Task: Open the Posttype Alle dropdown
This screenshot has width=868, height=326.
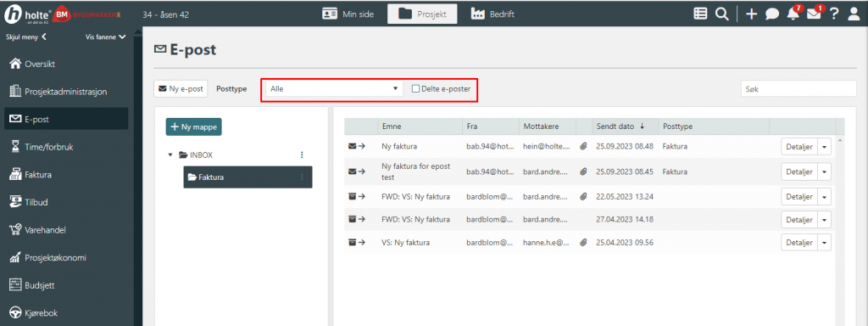Action: (x=334, y=88)
